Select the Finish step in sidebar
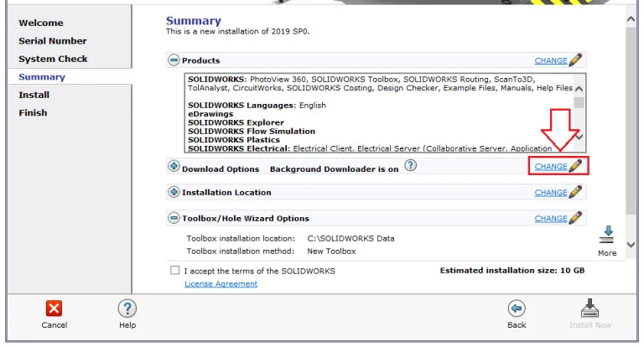This screenshot has width=644, height=347. click(x=33, y=113)
